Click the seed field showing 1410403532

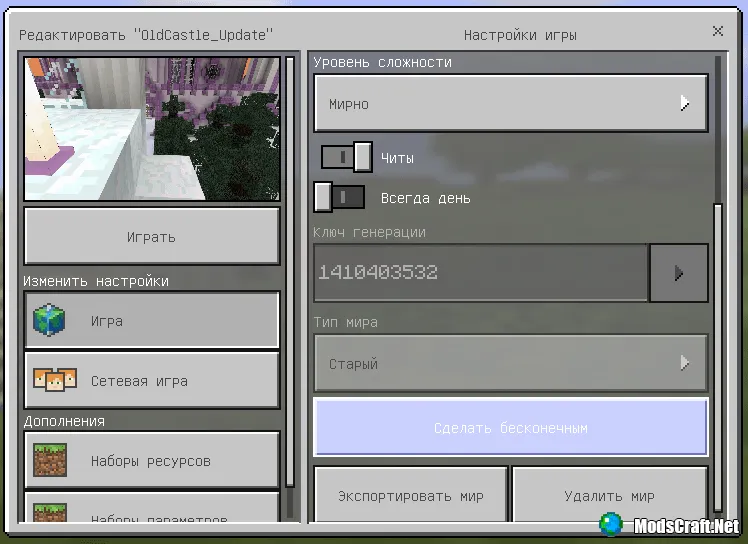pyautogui.click(x=480, y=272)
